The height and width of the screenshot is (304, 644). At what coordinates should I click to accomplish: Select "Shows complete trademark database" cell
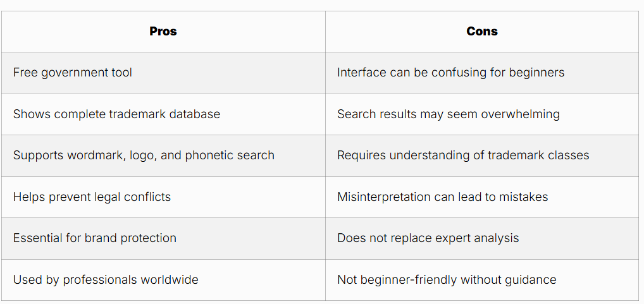coord(116,114)
